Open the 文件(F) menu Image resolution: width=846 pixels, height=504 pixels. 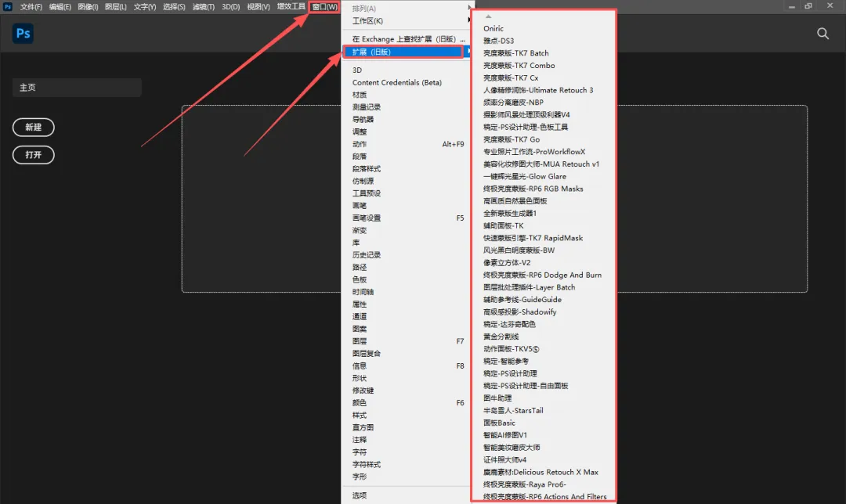point(31,7)
